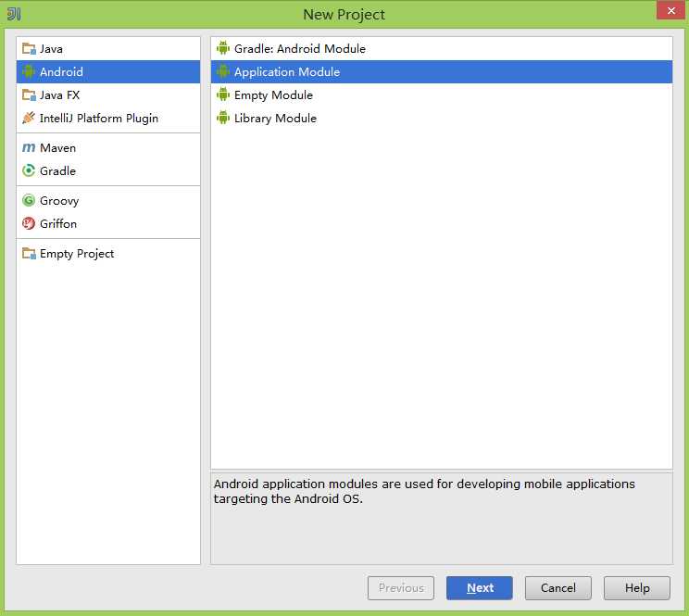Click the Application Module robot icon
Image resolution: width=689 pixels, height=616 pixels.
pyautogui.click(x=223, y=71)
